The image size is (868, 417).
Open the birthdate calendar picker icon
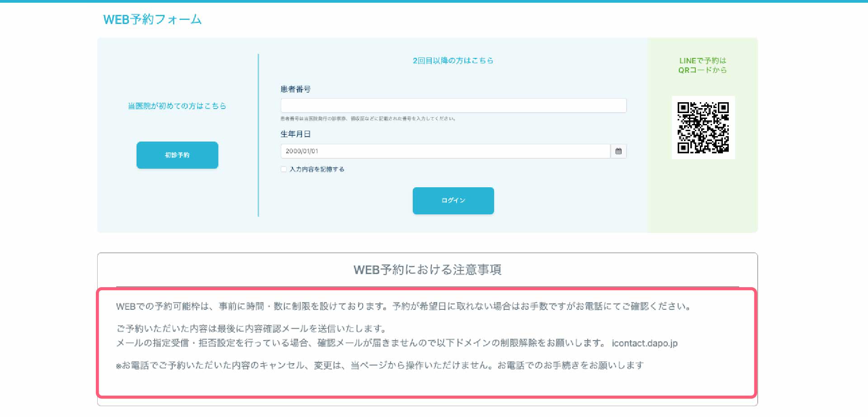(618, 151)
